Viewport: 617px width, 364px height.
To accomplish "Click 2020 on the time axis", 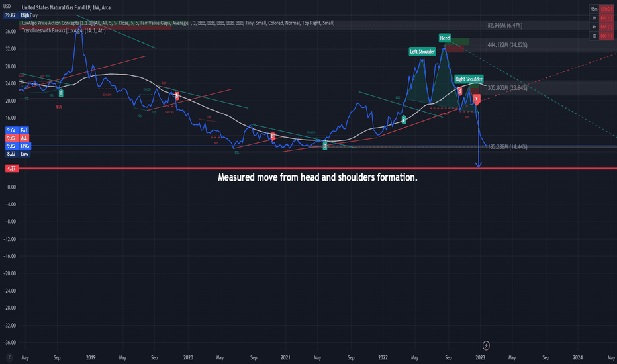I will (188, 357).
